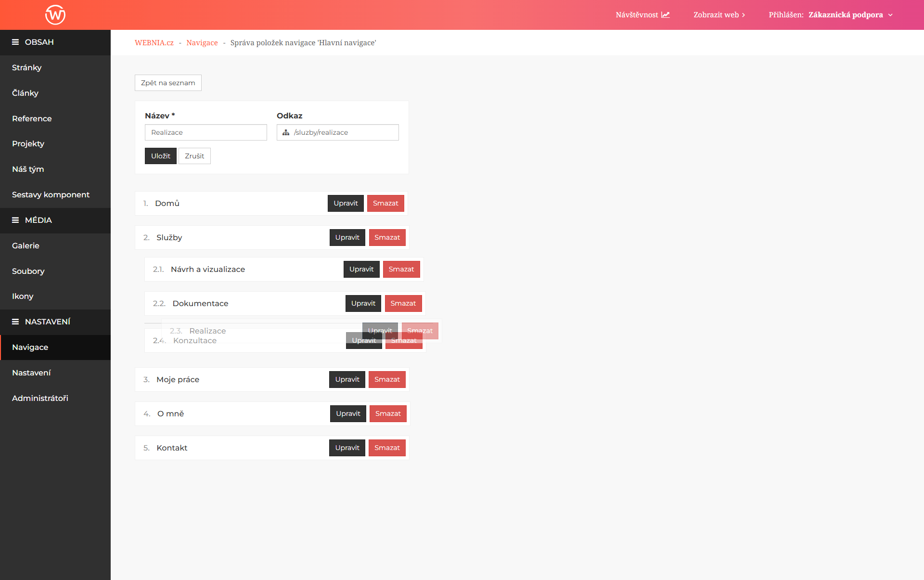Open Náš tým section
Image resolution: width=924 pixels, height=580 pixels.
55,169
